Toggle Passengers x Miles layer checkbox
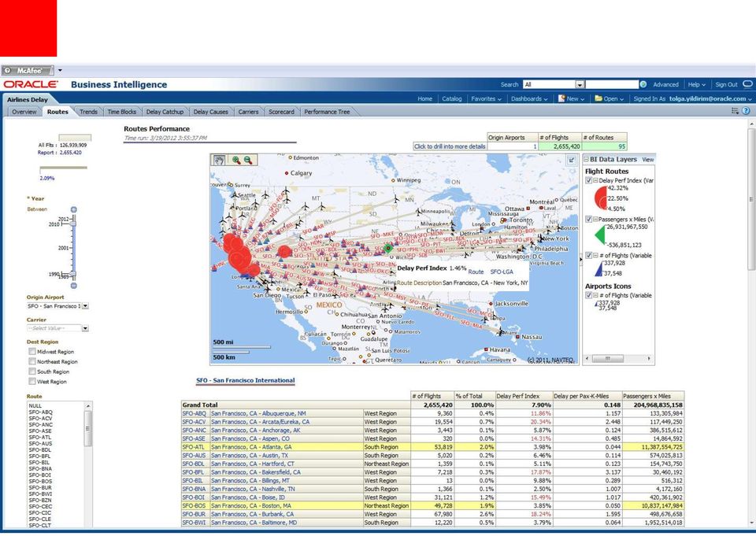 tap(589, 219)
